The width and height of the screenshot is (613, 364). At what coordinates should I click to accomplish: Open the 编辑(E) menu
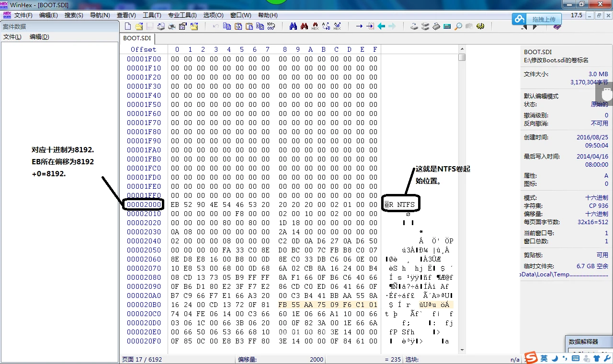pyautogui.click(x=48, y=15)
